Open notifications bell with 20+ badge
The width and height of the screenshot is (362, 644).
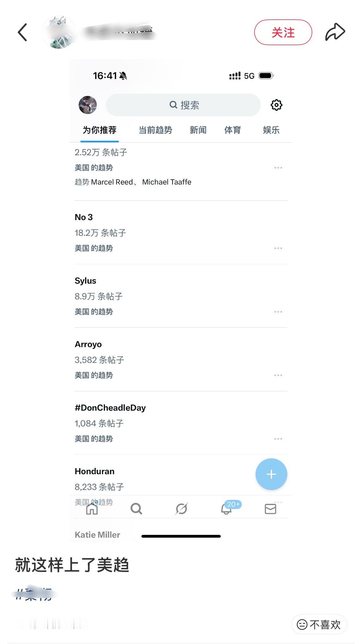point(226,509)
